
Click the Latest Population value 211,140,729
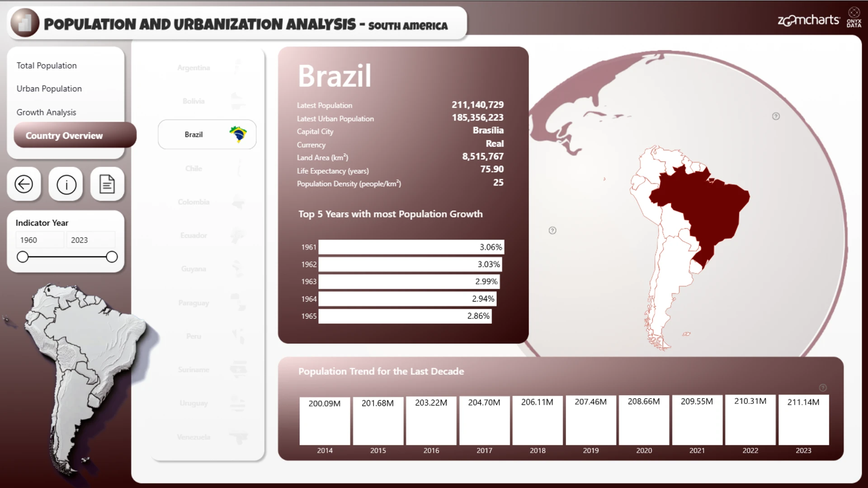[x=477, y=105]
